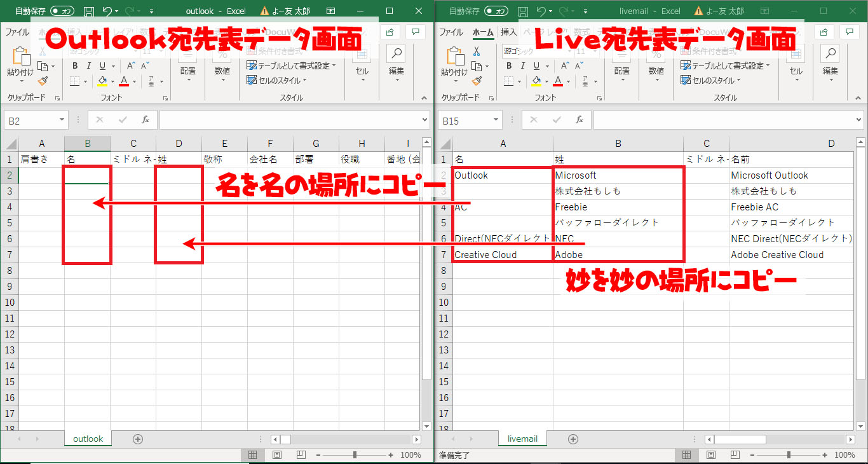Click zoom in plus in livemail window
The height and width of the screenshot is (464, 868).
point(824,455)
